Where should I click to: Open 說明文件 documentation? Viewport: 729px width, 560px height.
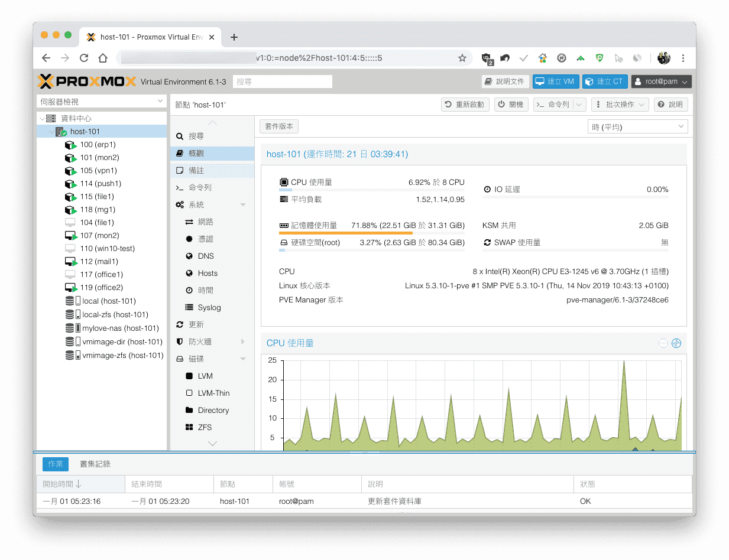(x=505, y=82)
